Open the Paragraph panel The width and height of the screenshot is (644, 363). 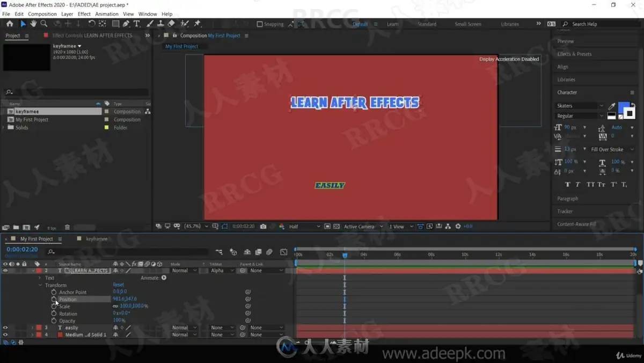[568, 199]
